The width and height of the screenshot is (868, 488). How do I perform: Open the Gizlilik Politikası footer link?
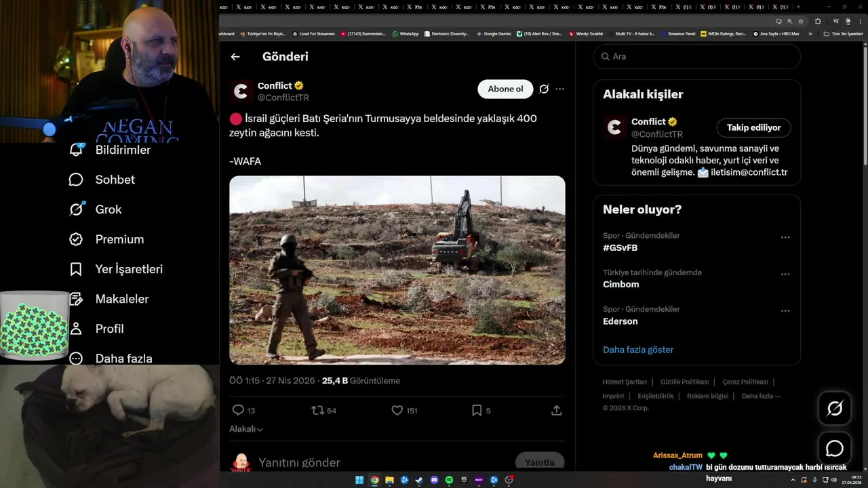[685, 382]
